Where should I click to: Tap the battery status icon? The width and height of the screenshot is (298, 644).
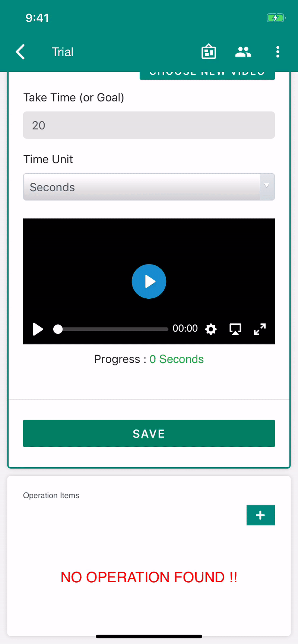coord(276,17)
